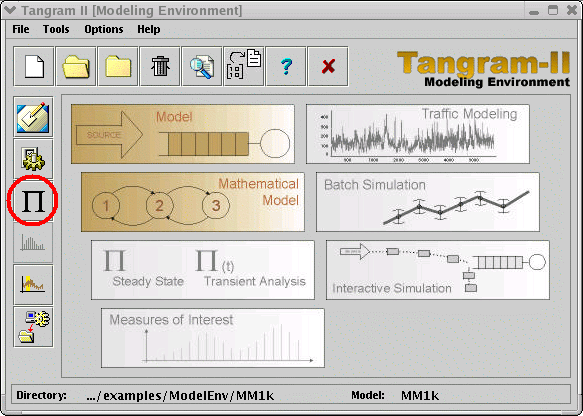Open the File menu
Image resolution: width=583 pixels, height=416 pixels.
21,29
